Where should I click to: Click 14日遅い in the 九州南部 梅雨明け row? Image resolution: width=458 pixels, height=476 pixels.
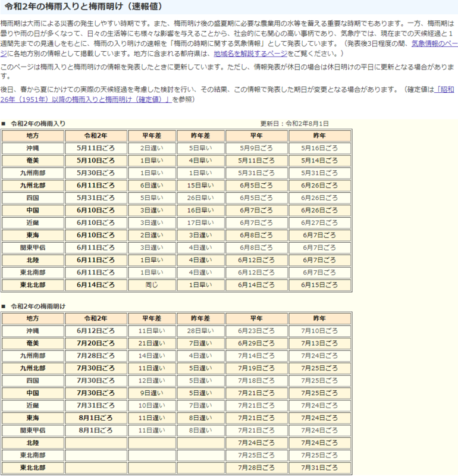pos(152,356)
